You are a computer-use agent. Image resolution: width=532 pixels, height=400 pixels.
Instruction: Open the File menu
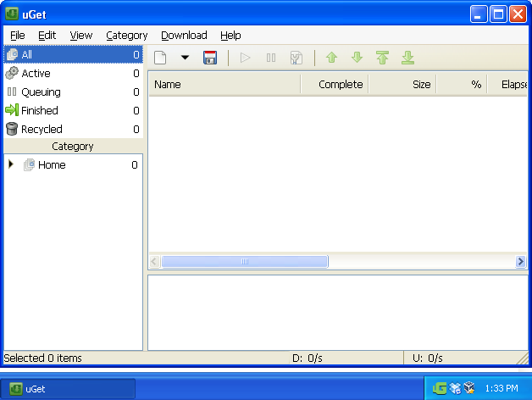pos(17,36)
